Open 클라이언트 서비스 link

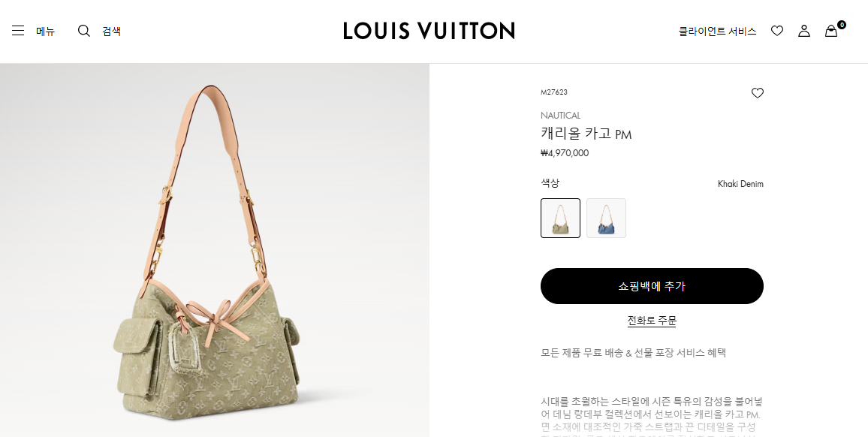(x=717, y=32)
